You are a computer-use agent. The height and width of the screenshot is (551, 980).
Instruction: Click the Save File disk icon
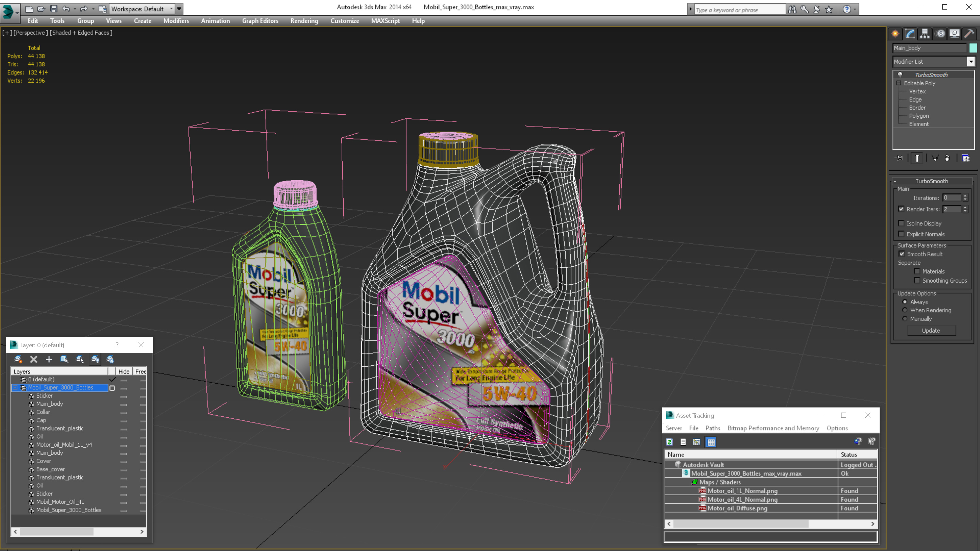pyautogui.click(x=54, y=9)
